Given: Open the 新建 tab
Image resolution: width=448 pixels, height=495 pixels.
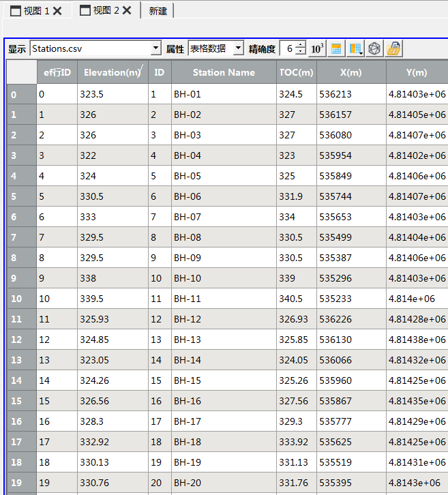Looking at the screenshot, I should click(x=158, y=11).
